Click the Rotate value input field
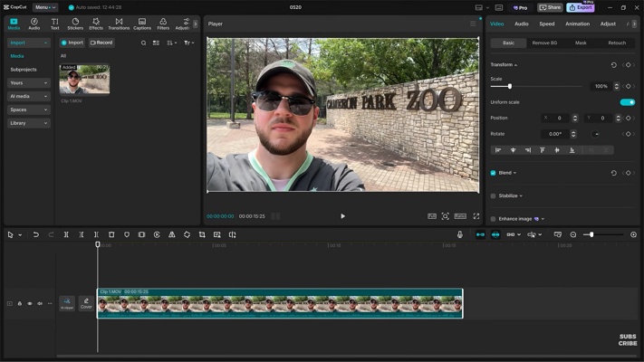 555,134
